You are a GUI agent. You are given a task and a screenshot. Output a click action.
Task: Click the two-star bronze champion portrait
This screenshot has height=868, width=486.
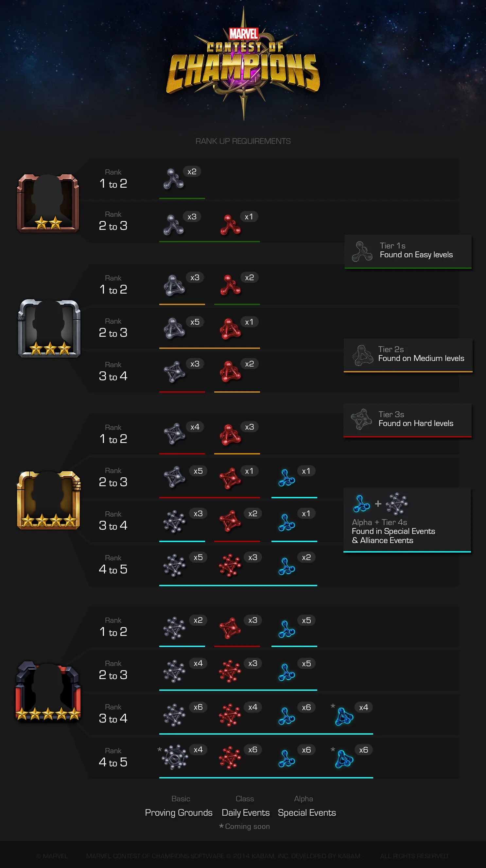[48, 203]
